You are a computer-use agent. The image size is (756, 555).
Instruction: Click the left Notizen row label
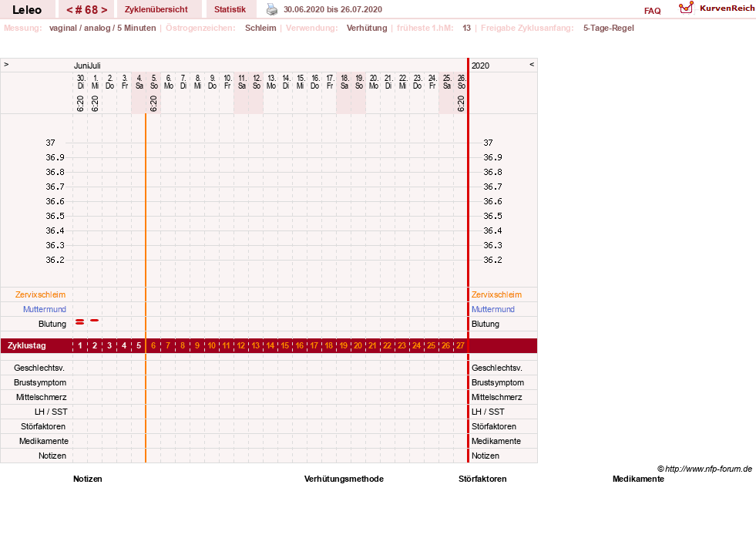coord(52,456)
